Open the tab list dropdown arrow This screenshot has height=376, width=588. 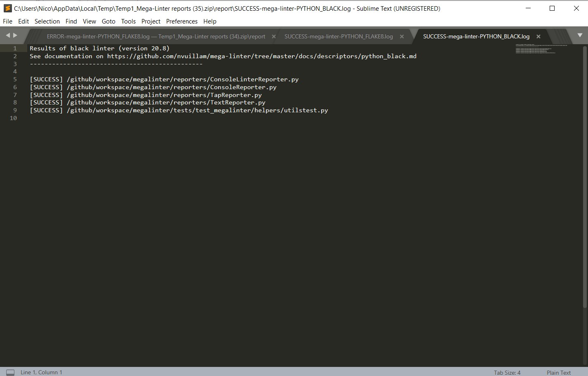point(580,35)
